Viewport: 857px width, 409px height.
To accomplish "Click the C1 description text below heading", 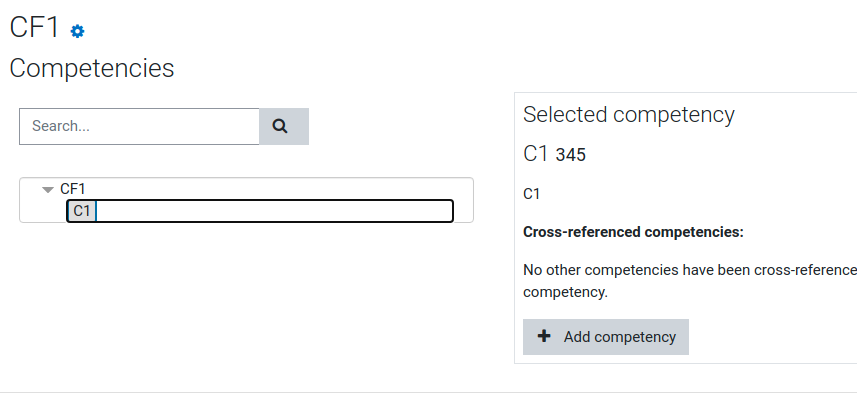I will [532, 194].
